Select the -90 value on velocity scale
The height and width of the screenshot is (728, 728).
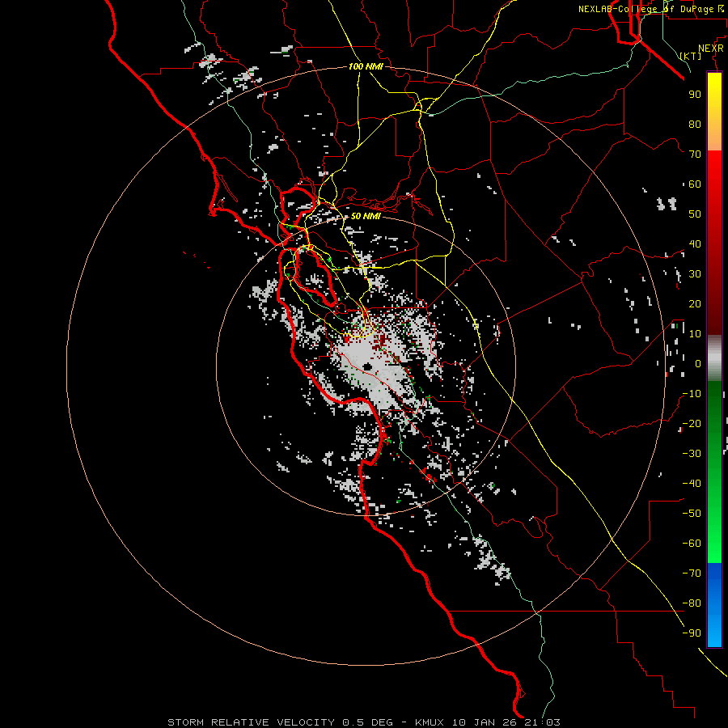(x=692, y=633)
